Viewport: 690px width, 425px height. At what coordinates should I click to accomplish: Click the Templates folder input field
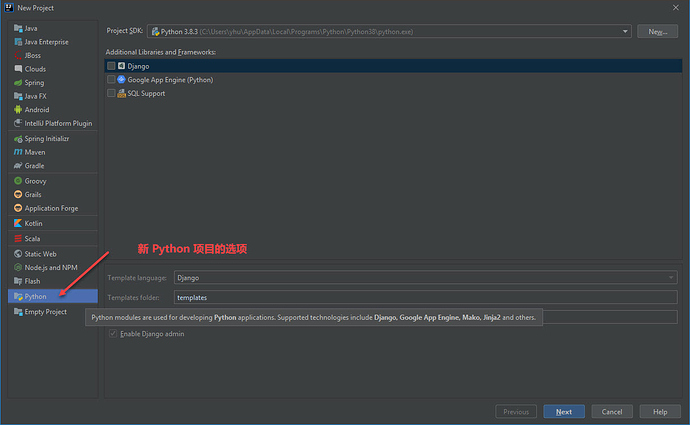pos(426,297)
